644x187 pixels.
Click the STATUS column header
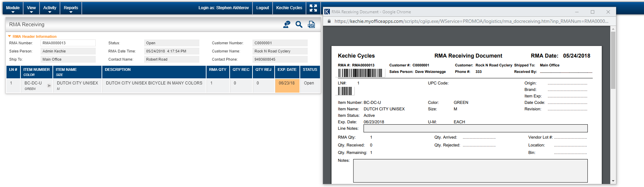coord(310,72)
